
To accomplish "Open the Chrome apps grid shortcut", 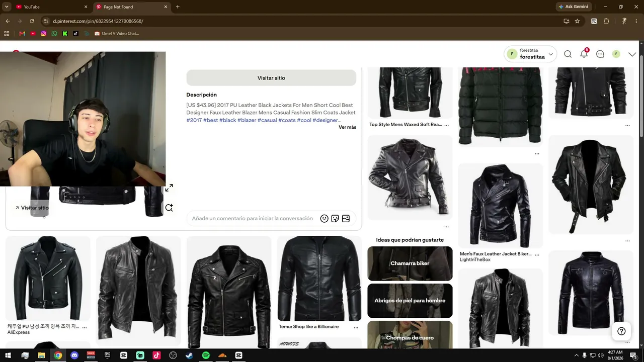I will 7,34.
